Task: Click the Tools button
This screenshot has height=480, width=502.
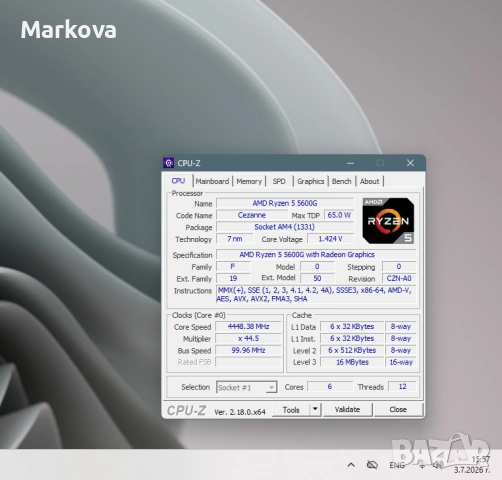Action: coord(291,410)
